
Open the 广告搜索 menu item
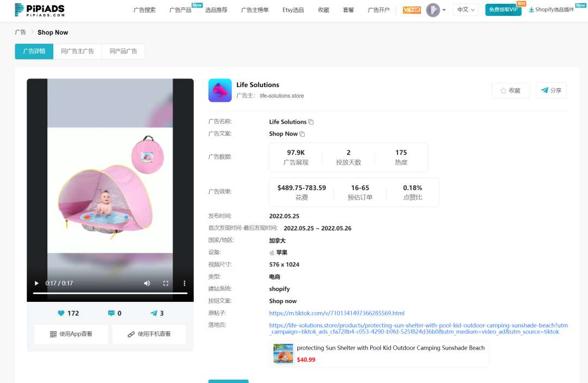click(x=144, y=10)
